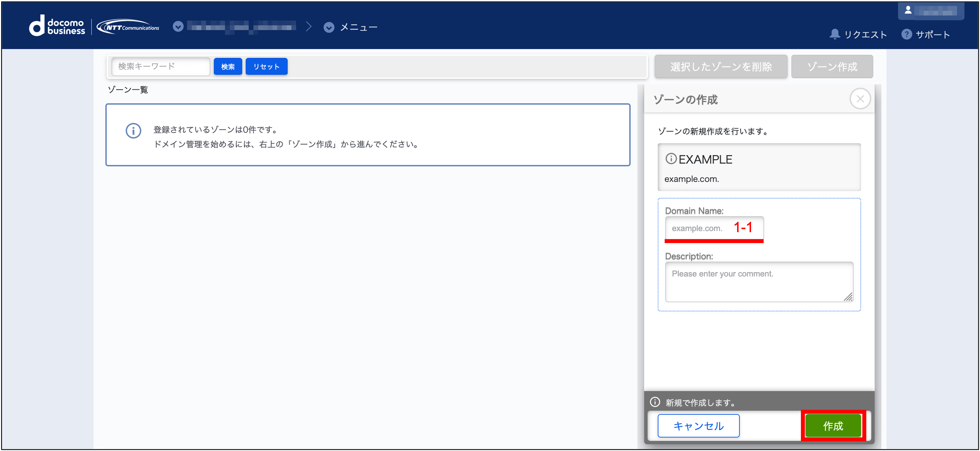Click the info icon beside 新規で作成します
The height and width of the screenshot is (451, 980).
[x=655, y=402]
